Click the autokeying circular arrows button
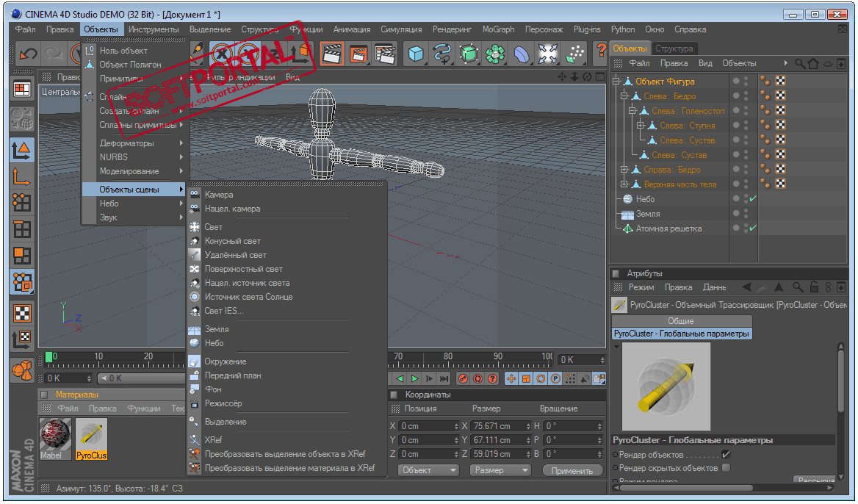This screenshot has width=858, height=504. 477,378
